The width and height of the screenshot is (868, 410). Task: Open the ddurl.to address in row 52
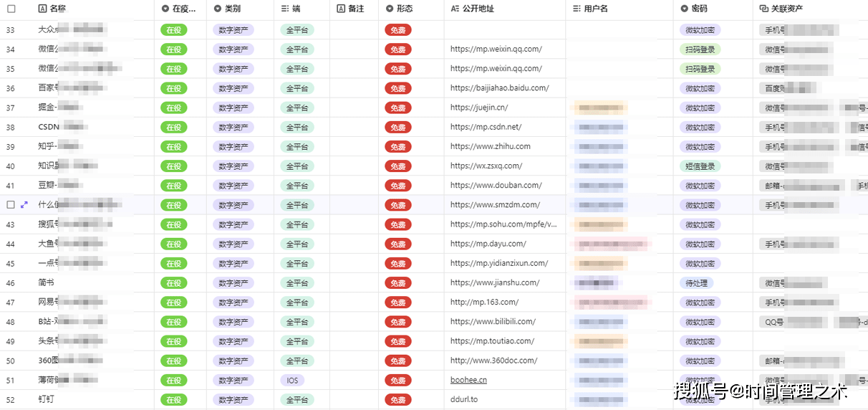click(x=463, y=399)
